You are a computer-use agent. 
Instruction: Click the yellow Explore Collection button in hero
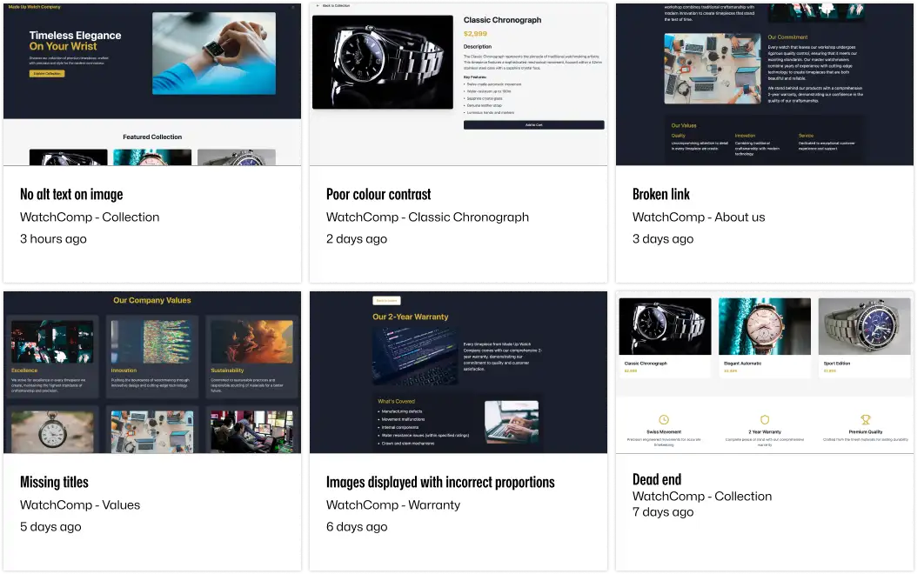coord(47,74)
